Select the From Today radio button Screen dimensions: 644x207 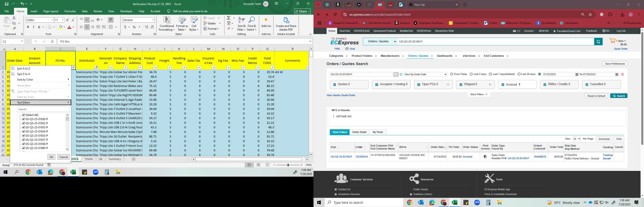pos(451,74)
